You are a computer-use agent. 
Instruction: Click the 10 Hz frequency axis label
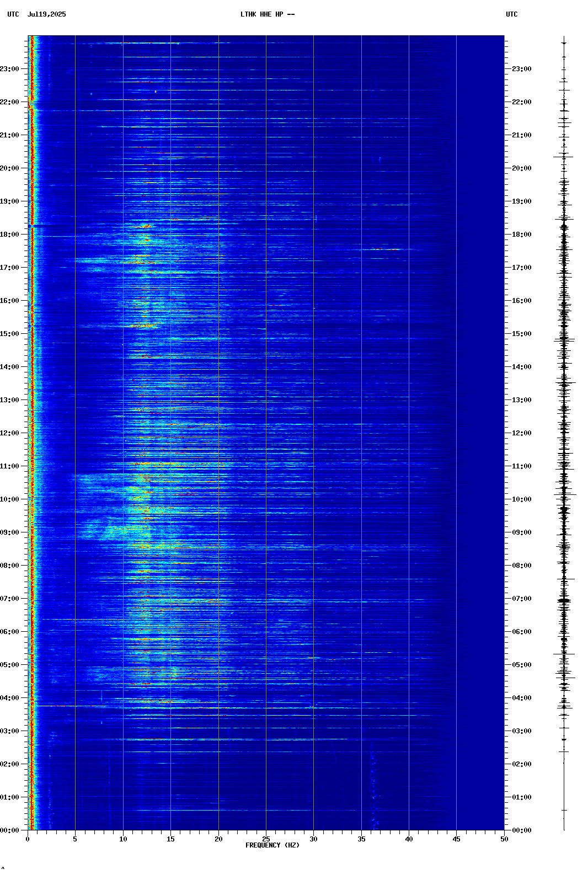coord(123,839)
